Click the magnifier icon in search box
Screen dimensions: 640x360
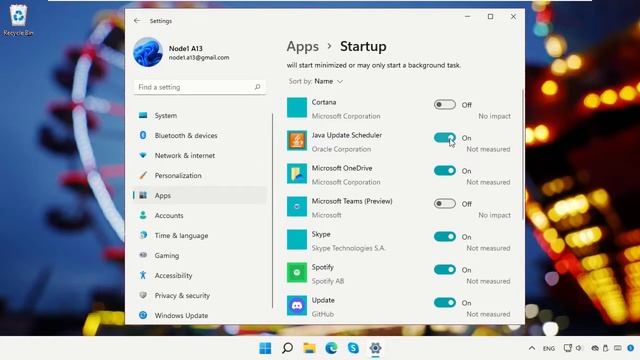coord(257,87)
